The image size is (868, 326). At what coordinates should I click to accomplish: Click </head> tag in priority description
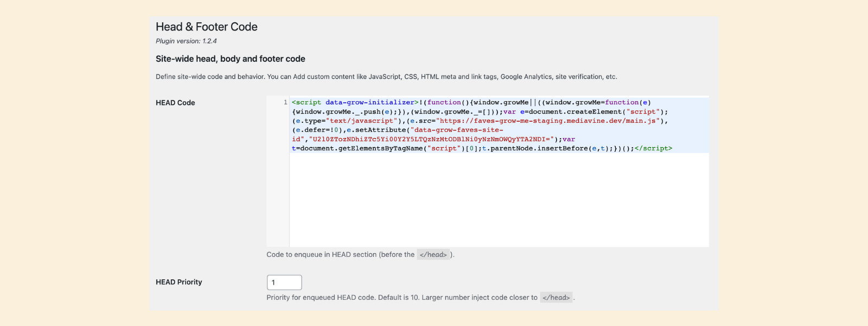point(556,298)
